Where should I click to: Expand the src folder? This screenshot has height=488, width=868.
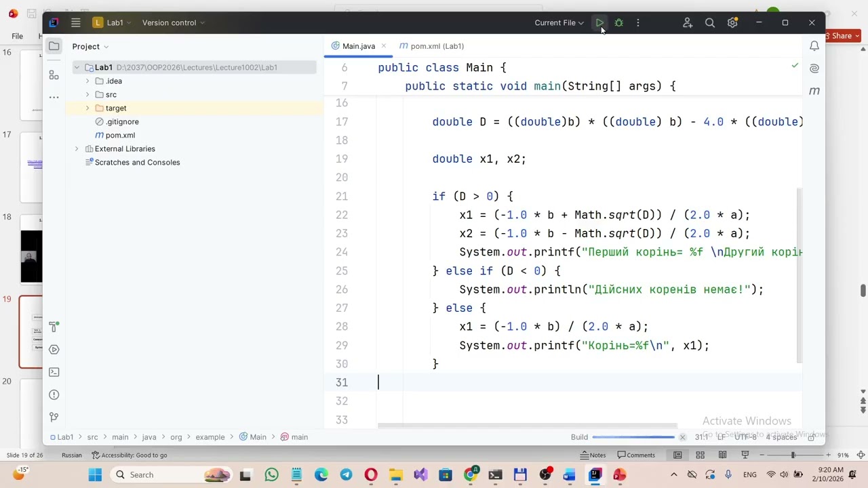point(87,94)
